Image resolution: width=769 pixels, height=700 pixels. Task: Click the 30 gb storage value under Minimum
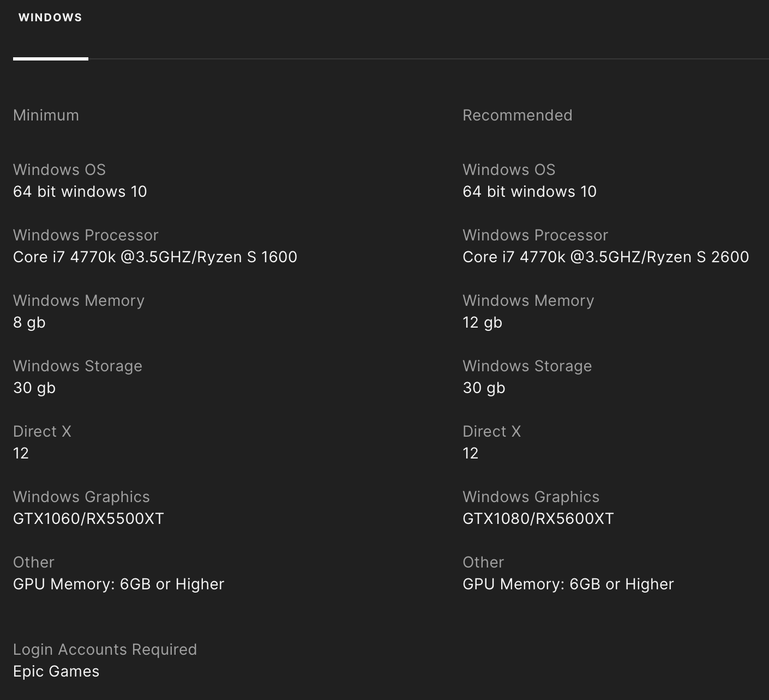[34, 388]
